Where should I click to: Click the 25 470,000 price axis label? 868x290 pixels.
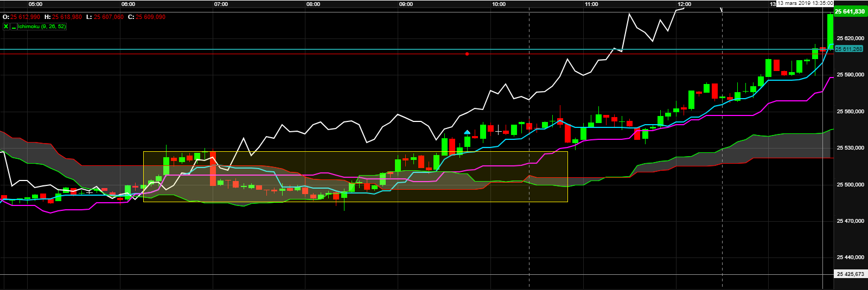pyautogui.click(x=851, y=221)
